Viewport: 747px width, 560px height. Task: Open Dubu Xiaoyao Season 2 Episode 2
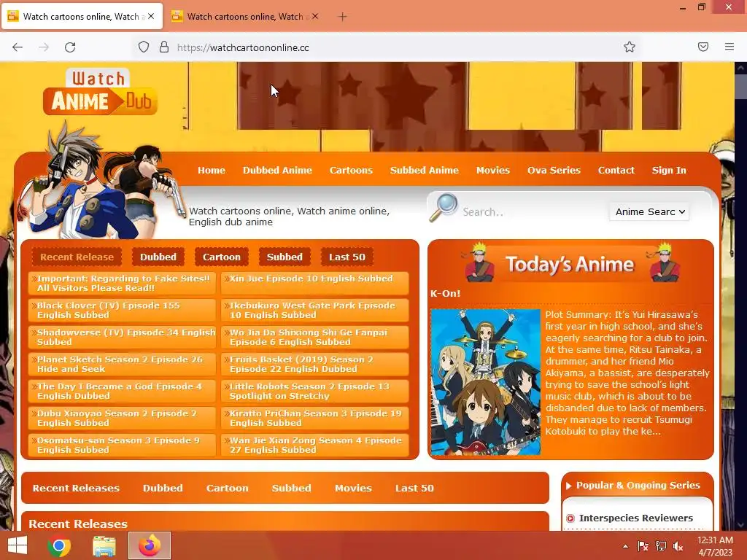[x=122, y=418]
